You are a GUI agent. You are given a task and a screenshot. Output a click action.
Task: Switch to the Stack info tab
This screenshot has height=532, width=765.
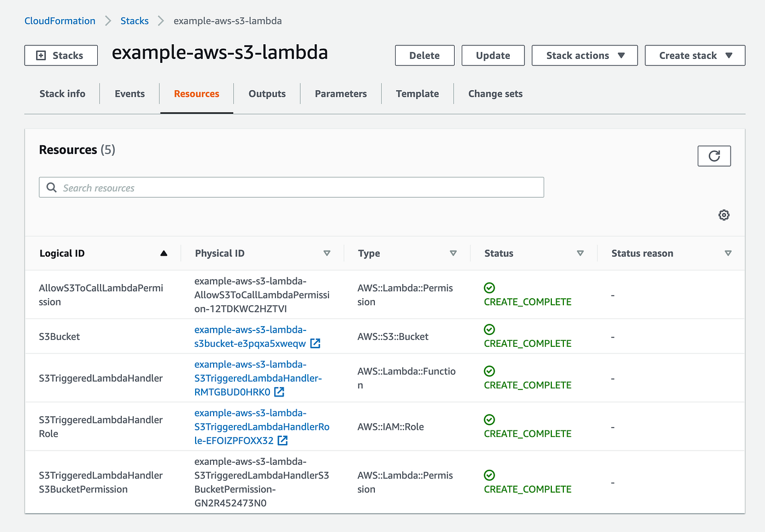[x=62, y=93]
